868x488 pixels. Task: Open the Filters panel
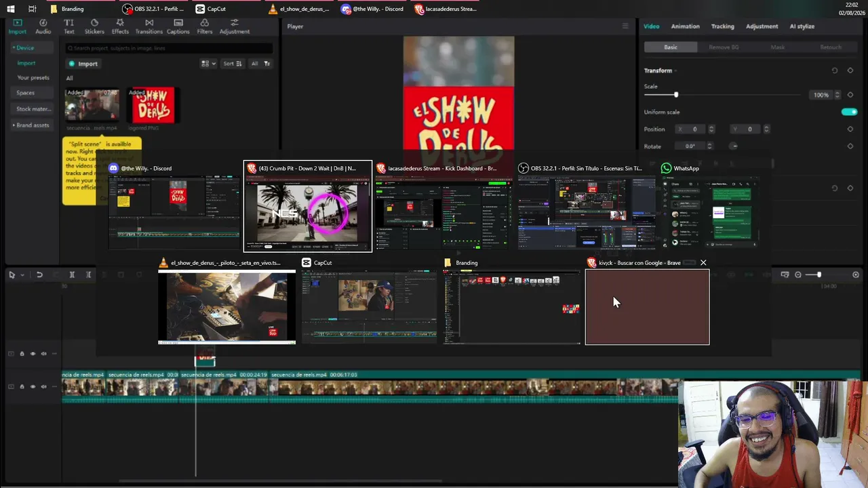point(205,26)
